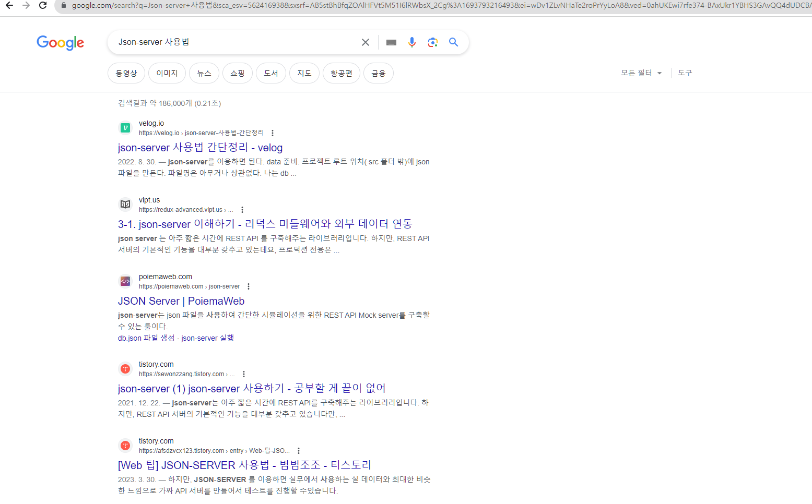Screen dimensions: 812x504
Task: Start voice search with microphone icon
Action: coord(412,42)
